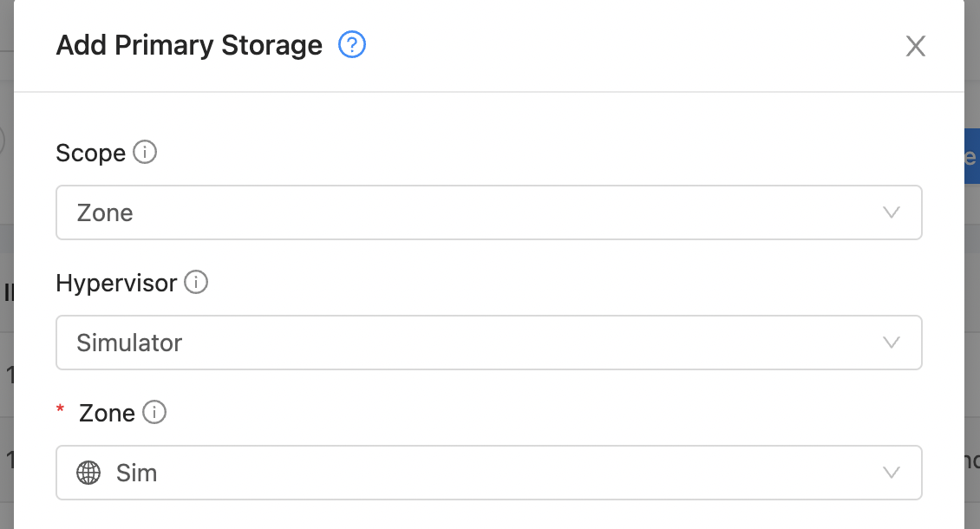Click the Add Primary Storage dialog title
Viewport: 980px width, 529px height.
tap(189, 45)
